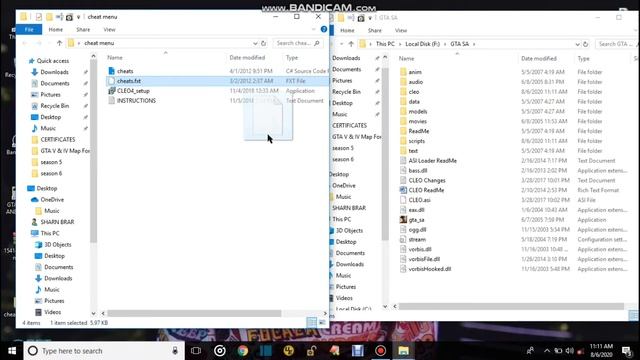
Task: Open Task View on the taskbar
Action: click(196, 351)
